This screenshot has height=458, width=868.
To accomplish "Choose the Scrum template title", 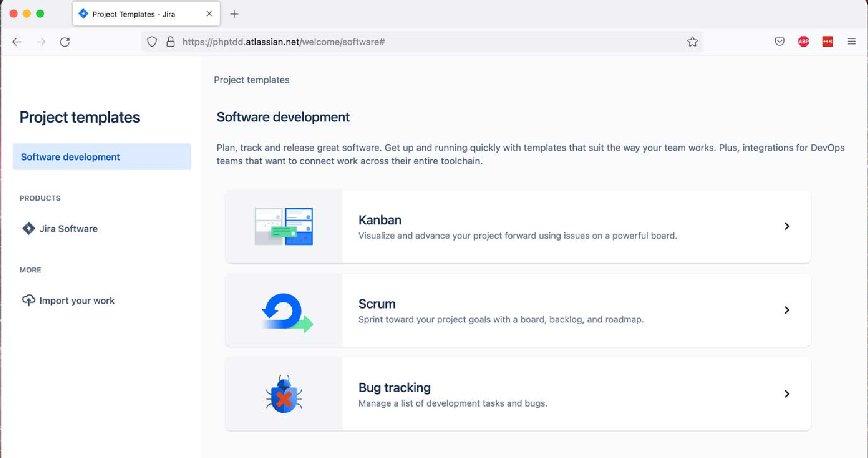I will click(x=377, y=304).
